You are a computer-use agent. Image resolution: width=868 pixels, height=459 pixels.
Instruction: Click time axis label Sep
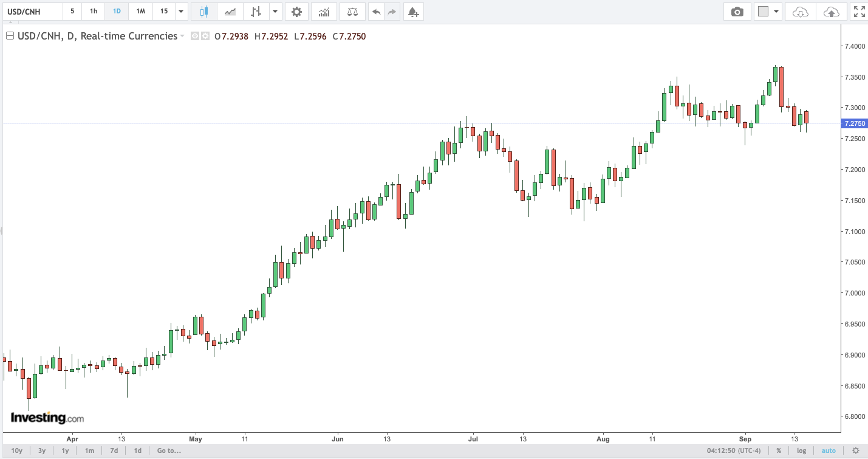point(745,438)
